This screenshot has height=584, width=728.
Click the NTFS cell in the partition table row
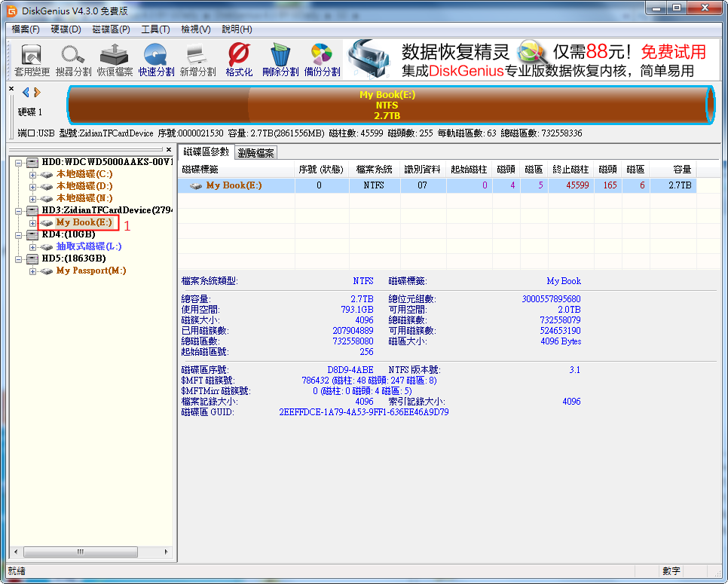coord(375,185)
